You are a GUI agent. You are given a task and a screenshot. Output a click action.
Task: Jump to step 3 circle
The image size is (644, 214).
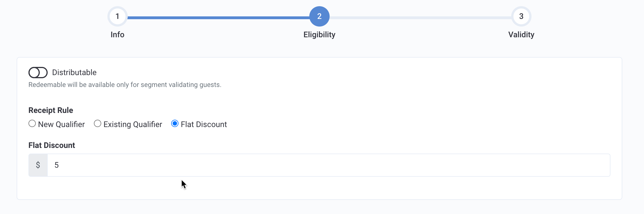point(521,16)
